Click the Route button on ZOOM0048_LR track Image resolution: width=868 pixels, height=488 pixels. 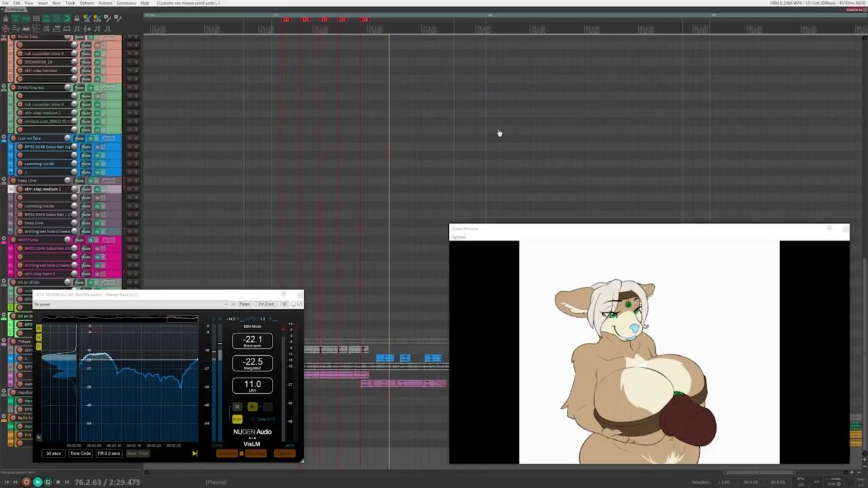click(86, 62)
